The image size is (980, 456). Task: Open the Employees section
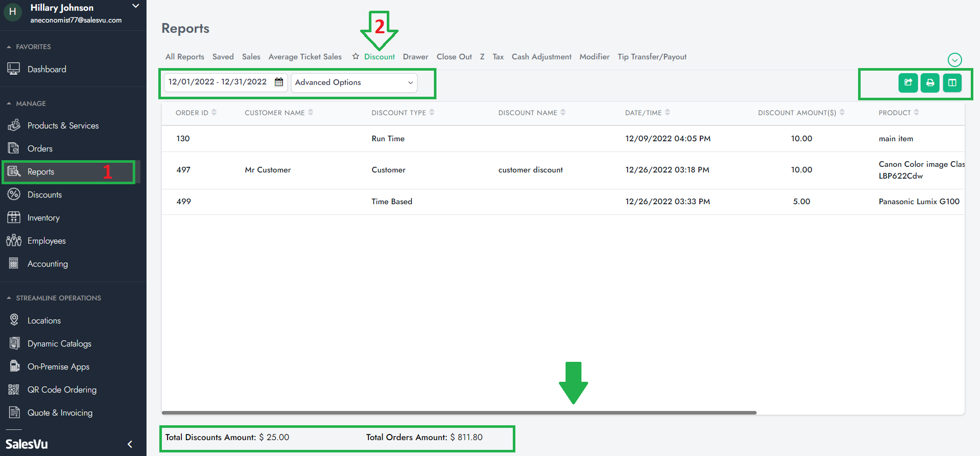[x=46, y=241]
